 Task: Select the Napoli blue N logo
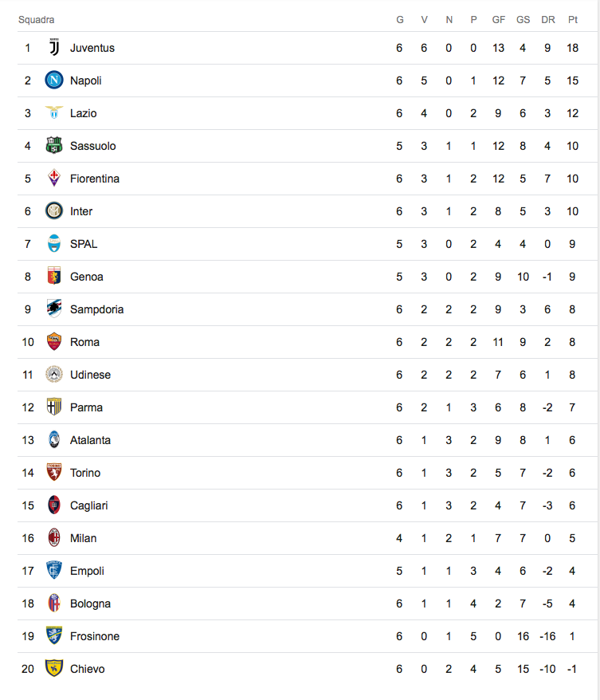(54, 80)
